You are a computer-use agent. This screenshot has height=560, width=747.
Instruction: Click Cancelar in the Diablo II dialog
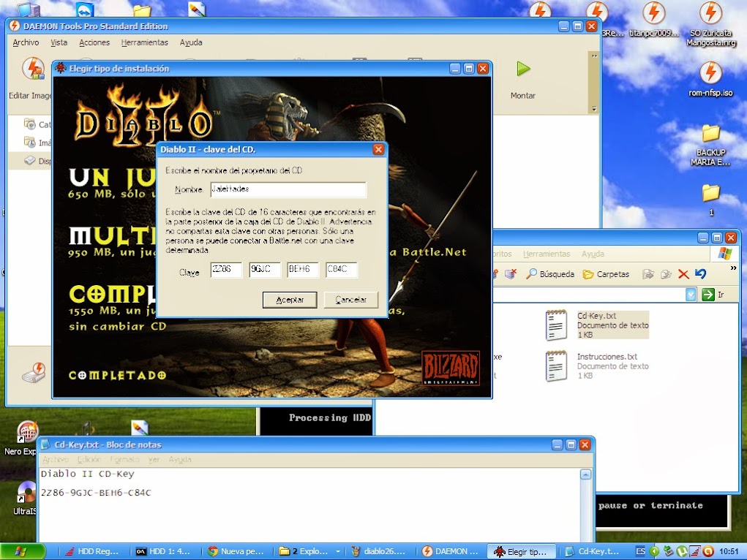click(351, 300)
